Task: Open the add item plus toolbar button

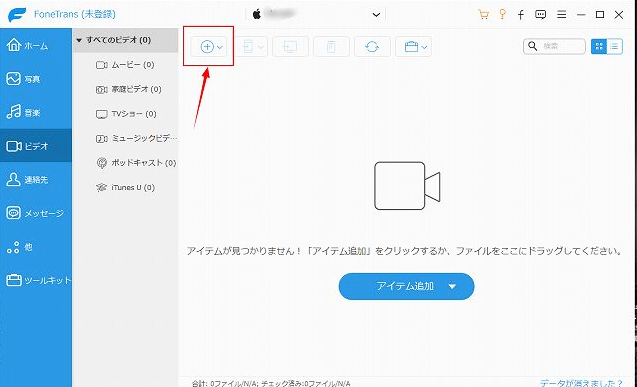Action: [209, 47]
